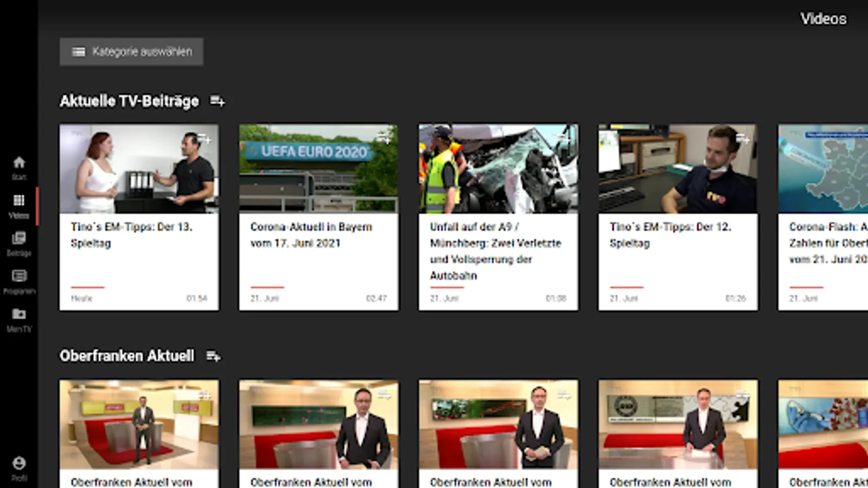
Task: Add Corona-Aktuell in Bayern video to playlist
Action: [384, 139]
